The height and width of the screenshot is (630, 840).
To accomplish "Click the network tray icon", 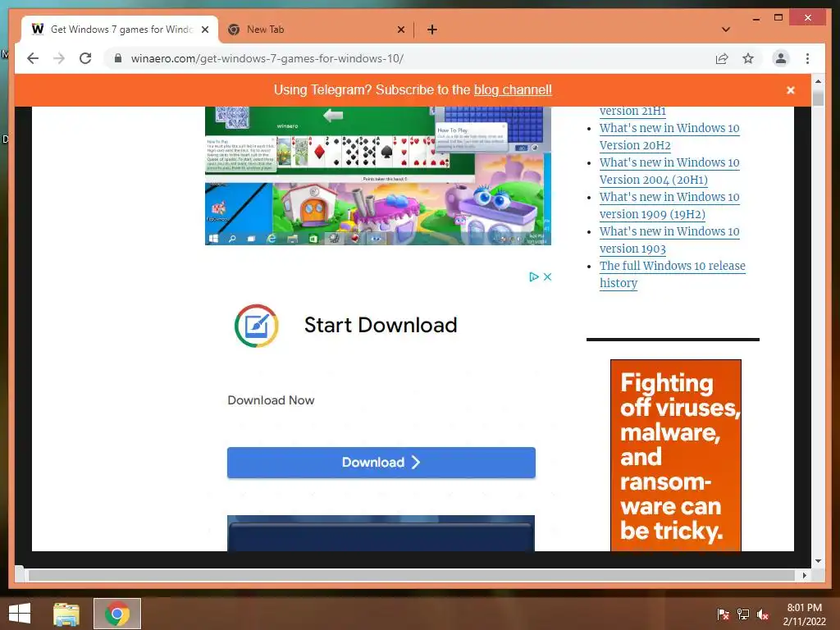I will pyautogui.click(x=743, y=614).
